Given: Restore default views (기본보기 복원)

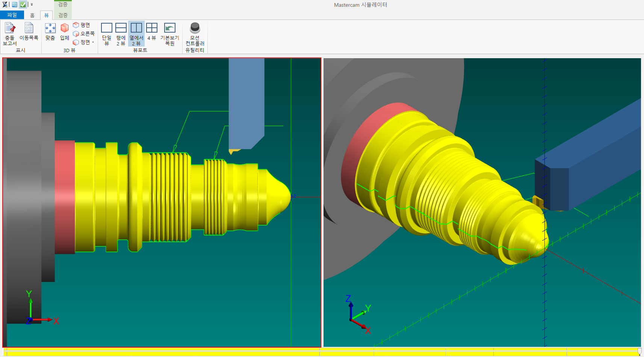Looking at the screenshot, I should point(170,34).
